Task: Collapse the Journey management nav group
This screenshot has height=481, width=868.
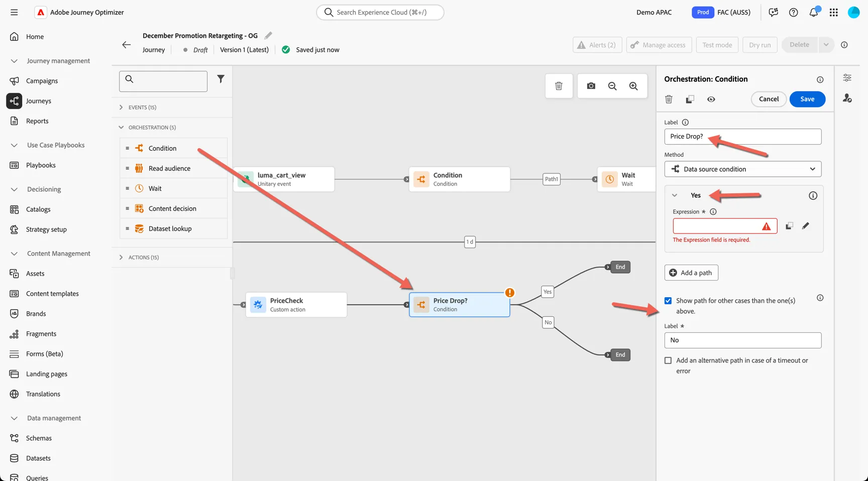Action: coord(14,61)
